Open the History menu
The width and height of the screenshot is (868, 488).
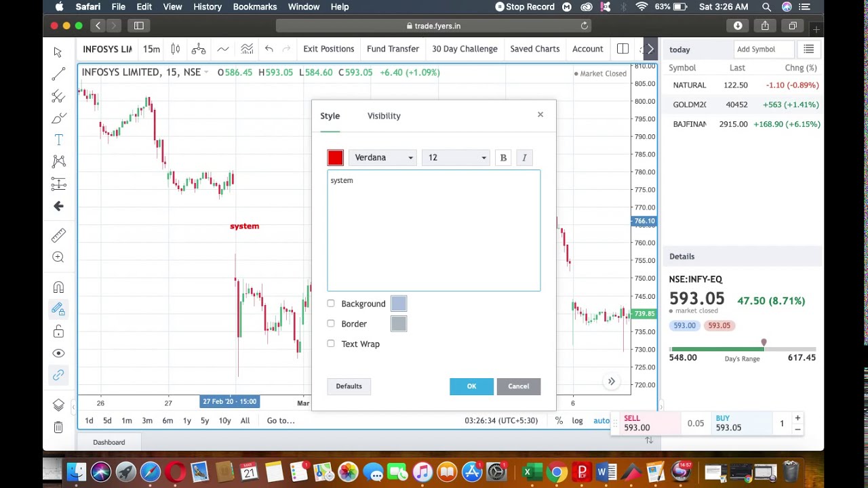coord(208,7)
